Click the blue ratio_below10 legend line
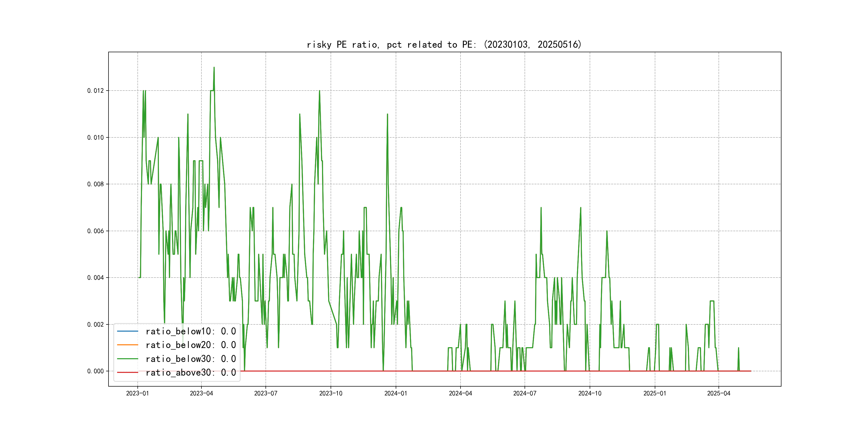The image size is (868, 434). [x=127, y=331]
